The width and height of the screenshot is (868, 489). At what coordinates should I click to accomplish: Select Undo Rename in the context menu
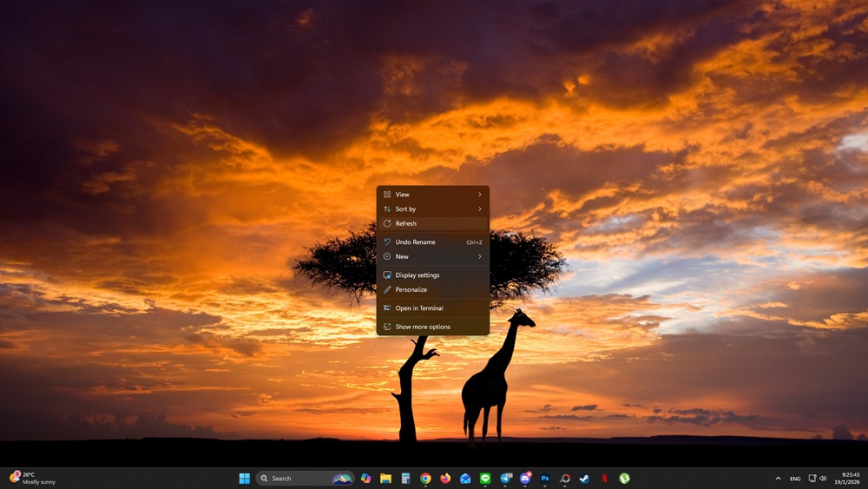[x=432, y=242]
